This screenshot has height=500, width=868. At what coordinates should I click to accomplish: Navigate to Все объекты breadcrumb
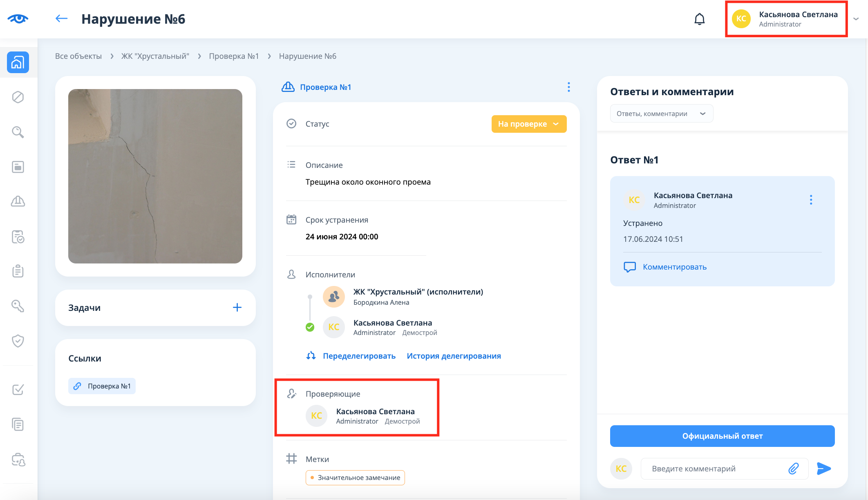click(78, 56)
